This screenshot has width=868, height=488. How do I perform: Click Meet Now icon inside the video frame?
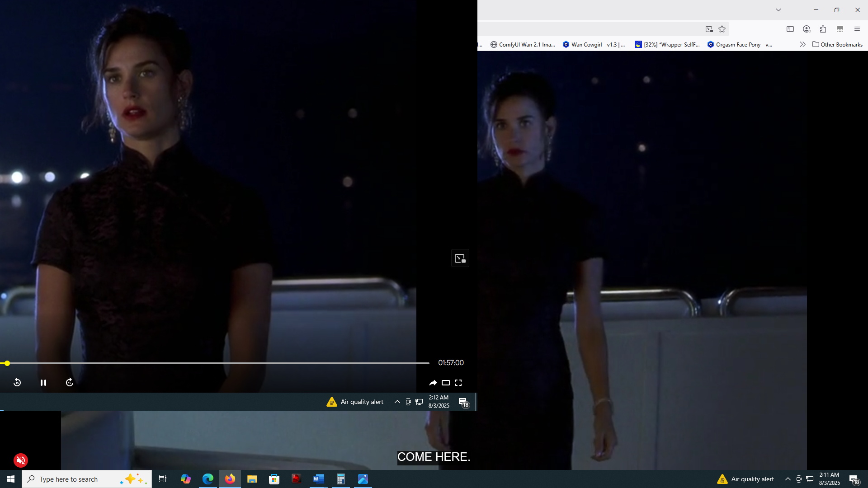(x=408, y=402)
